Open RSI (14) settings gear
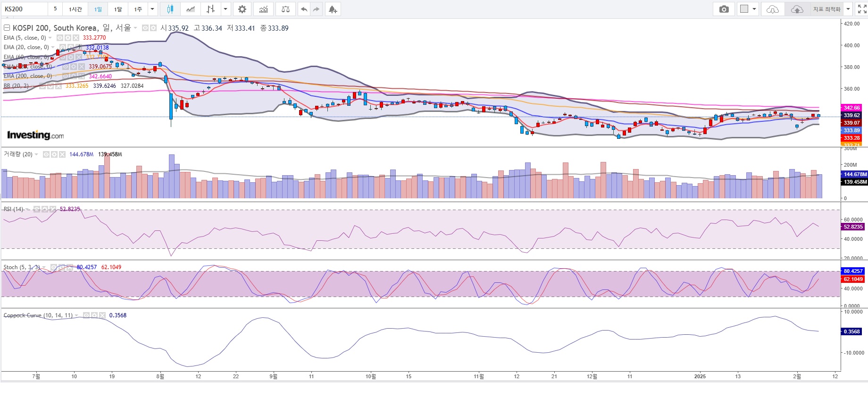The width and height of the screenshot is (868, 416). (45, 209)
